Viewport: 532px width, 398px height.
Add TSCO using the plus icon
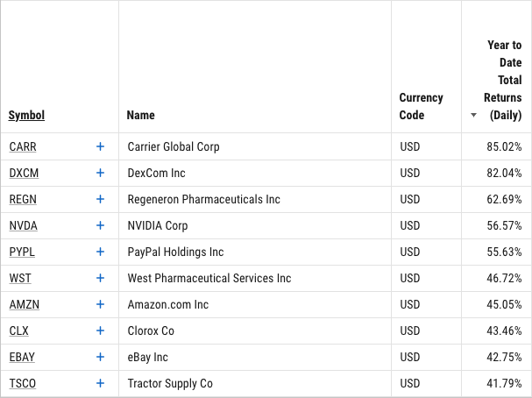pos(100,383)
